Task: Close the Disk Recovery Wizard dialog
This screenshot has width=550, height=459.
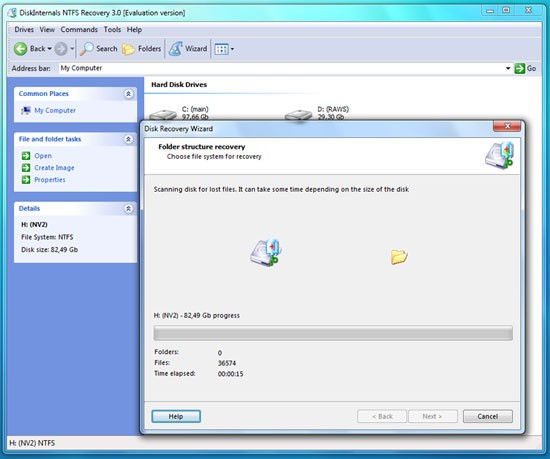Action: point(507,126)
